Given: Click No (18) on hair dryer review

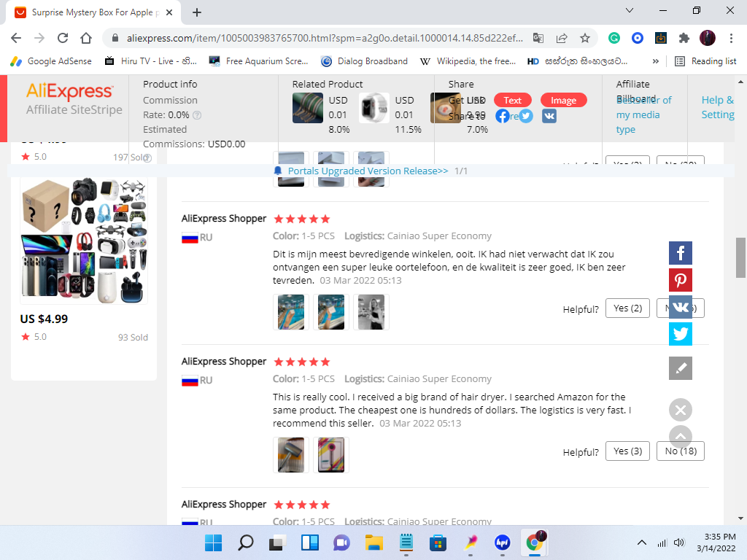Looking at the screenshot, I should tap(681, 451).
